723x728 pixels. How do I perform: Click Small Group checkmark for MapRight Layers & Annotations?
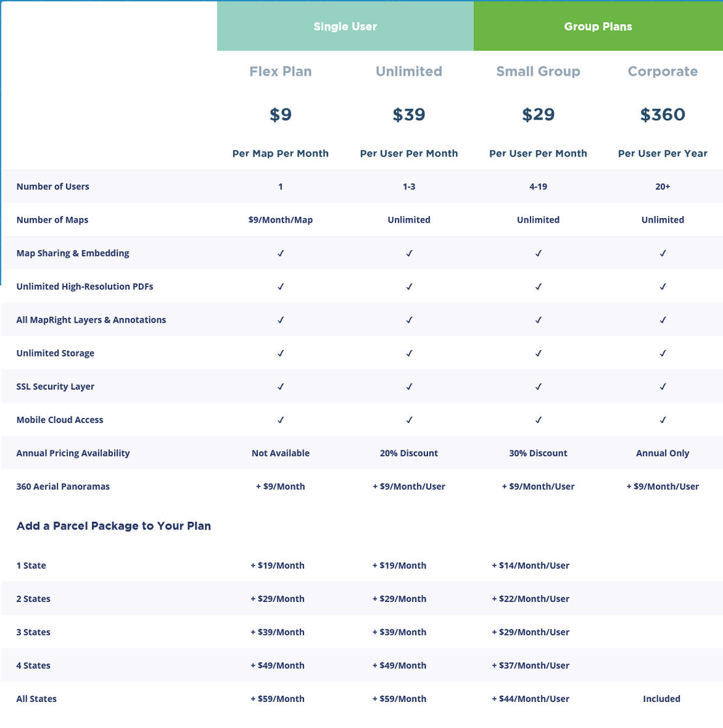(538, 320)
